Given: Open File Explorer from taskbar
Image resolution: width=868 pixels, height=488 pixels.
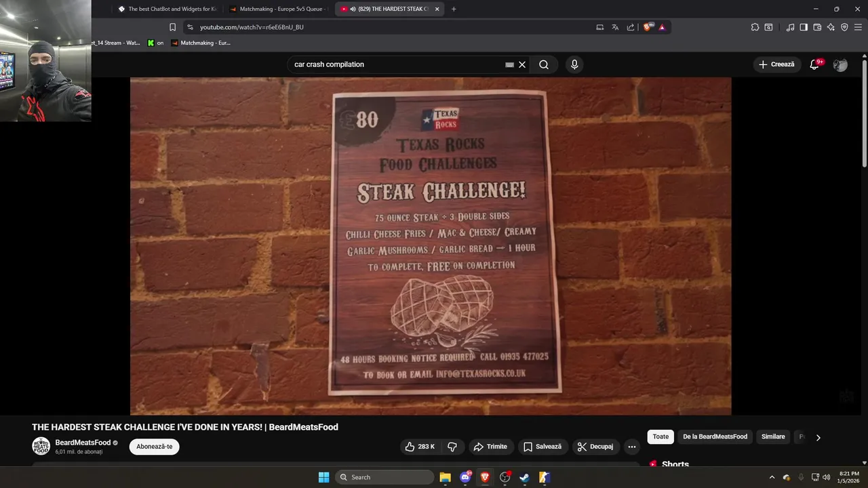Looking at the screenshot, I should 445,477.
